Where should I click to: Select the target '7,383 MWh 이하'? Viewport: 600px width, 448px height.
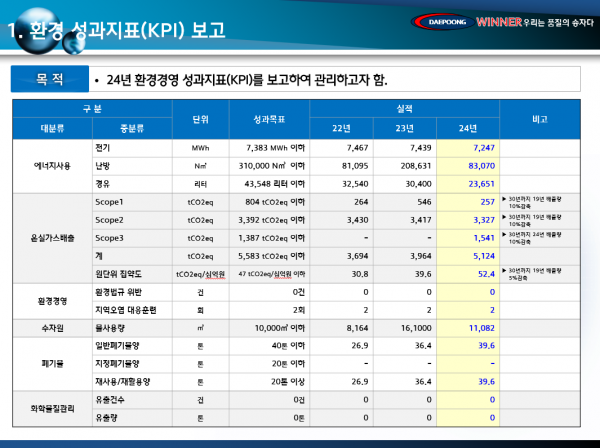276,148
